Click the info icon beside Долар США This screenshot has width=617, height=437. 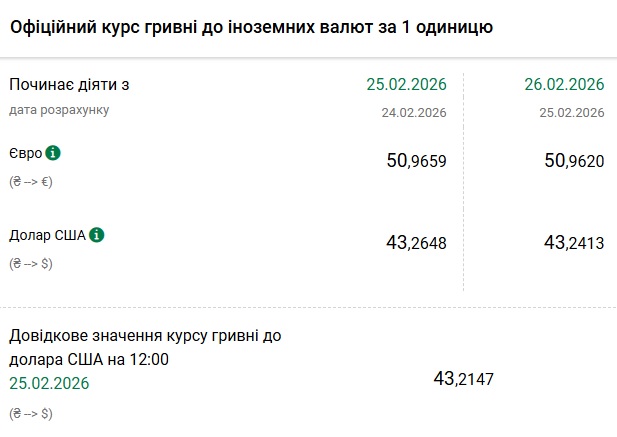96,235
